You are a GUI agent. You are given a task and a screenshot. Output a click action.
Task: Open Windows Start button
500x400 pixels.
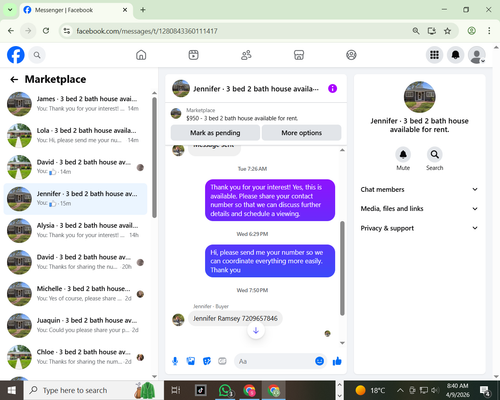tap(11, 390)
